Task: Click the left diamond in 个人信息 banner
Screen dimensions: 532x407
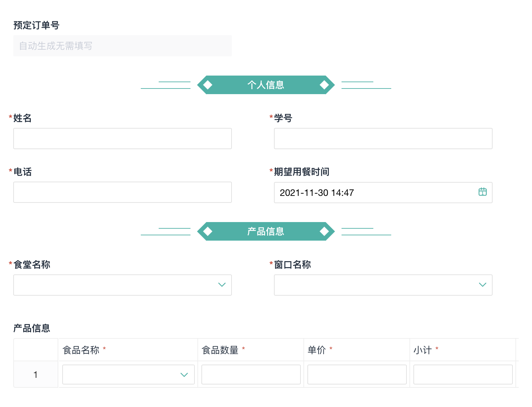Action: (x=208, y=85)
